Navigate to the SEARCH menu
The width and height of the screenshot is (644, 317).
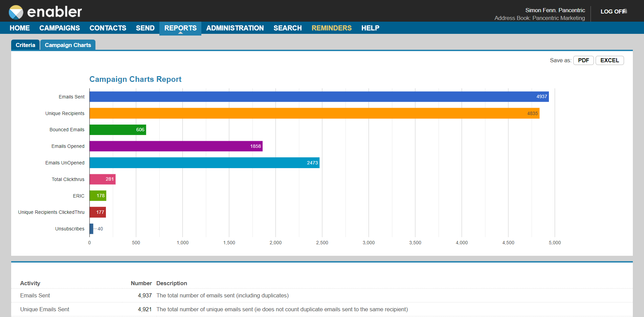point(287,28)
